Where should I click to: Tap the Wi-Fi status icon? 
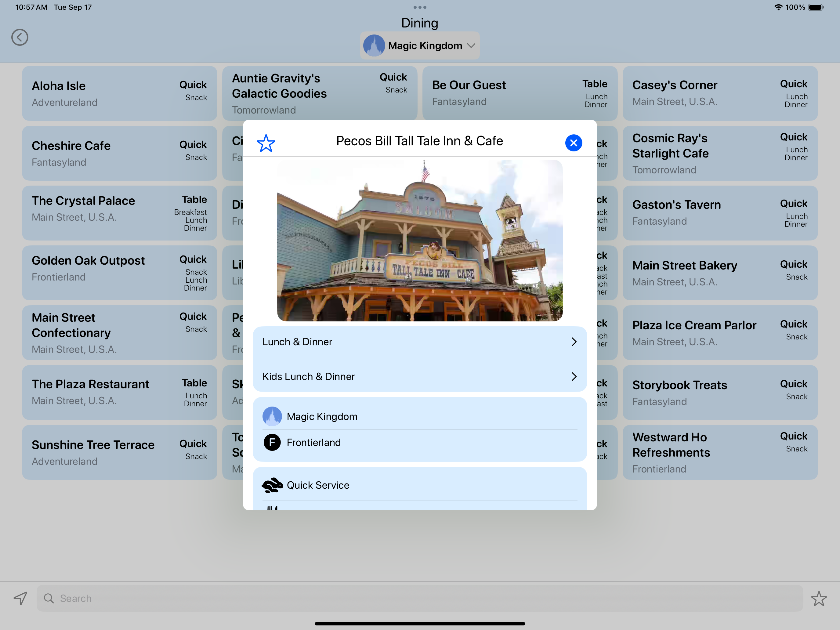778,7
